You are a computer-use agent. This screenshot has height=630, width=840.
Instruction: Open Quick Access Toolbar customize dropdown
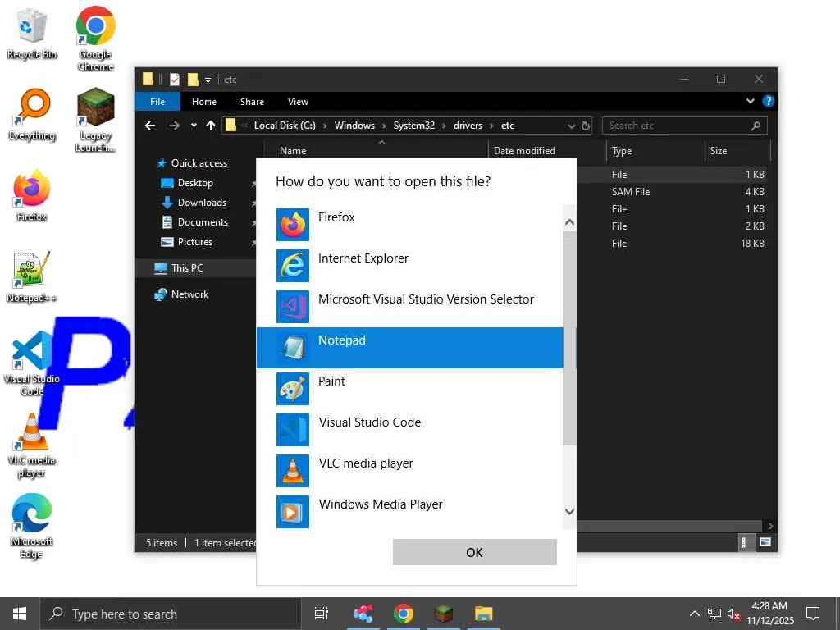click(208, 80)
